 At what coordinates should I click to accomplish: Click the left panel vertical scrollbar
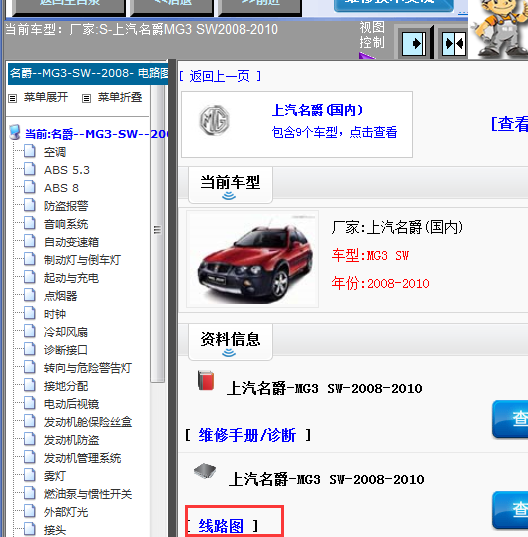tap(158, 234)
